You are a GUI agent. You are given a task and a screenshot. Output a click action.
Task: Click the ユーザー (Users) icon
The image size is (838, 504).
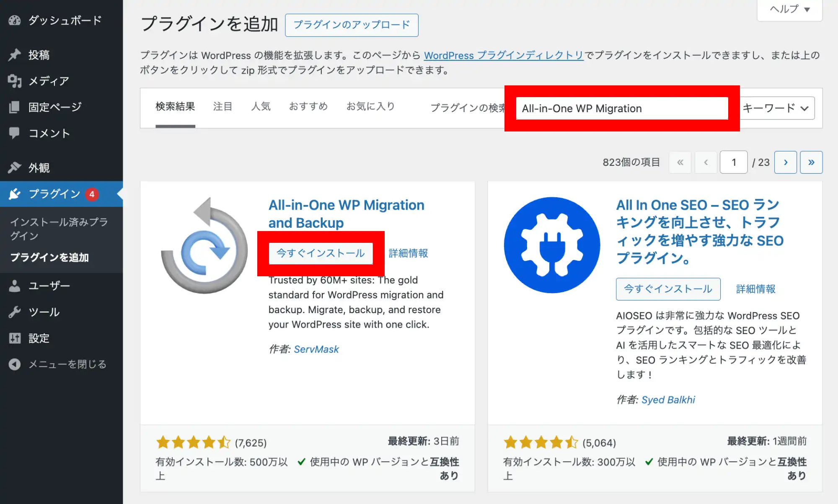point(15,285)
